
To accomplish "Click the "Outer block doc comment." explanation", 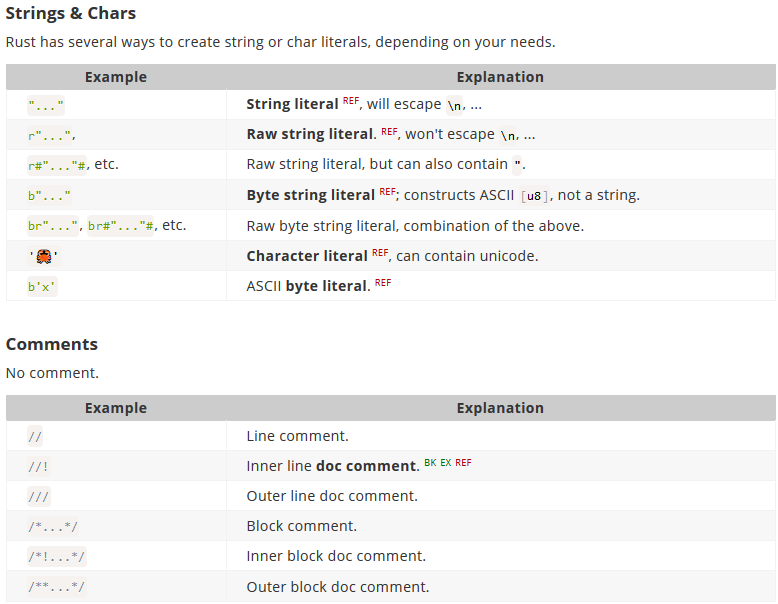I will (x=337, y=587).
